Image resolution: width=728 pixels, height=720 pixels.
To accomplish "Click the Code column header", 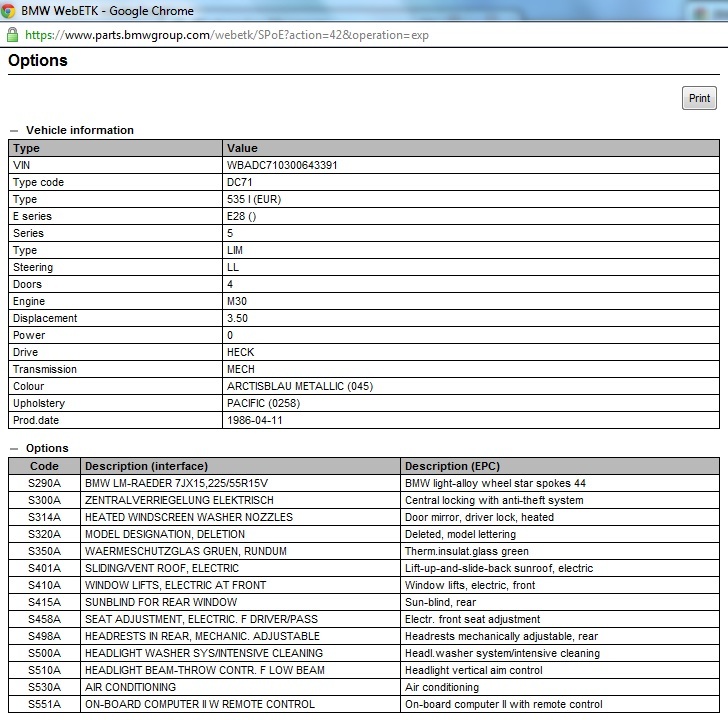I will point(44,466).
